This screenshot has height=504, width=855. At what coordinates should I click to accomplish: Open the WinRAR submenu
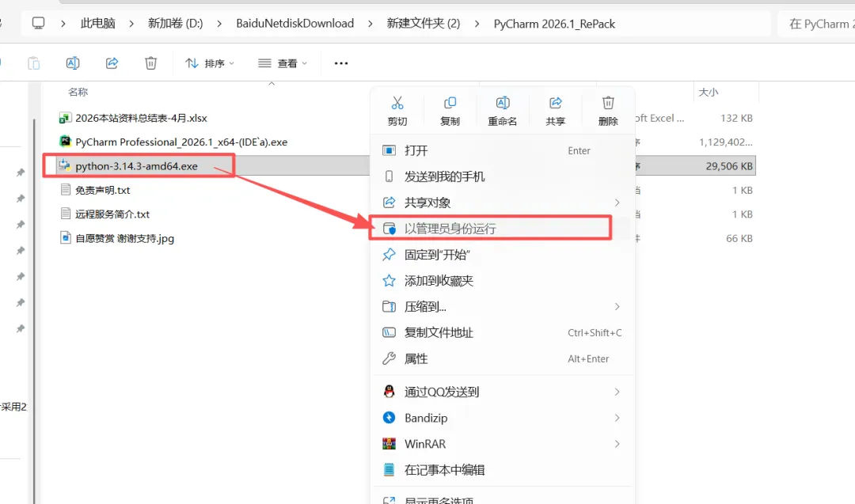tap(502, 444)
